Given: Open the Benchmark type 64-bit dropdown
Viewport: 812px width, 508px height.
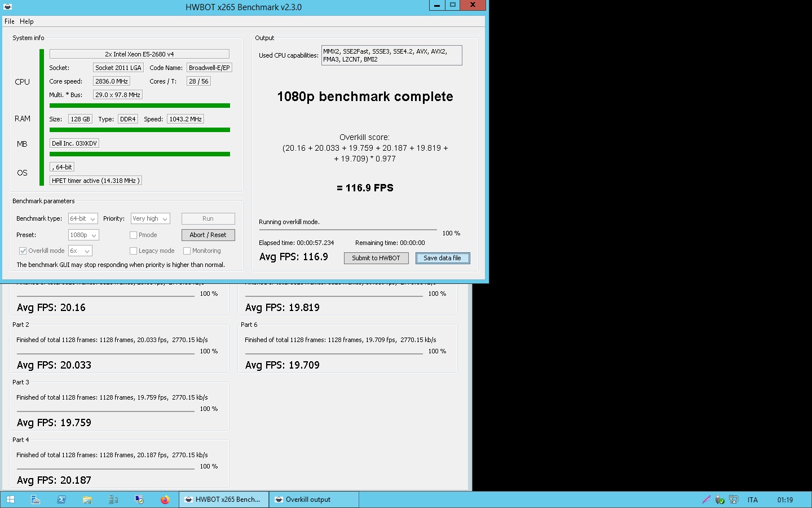Looking at the screenshot, I should coord(83,218).
